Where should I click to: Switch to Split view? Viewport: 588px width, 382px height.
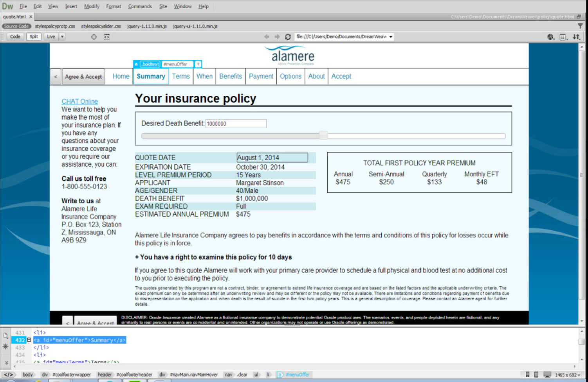[x=34, y=37]
